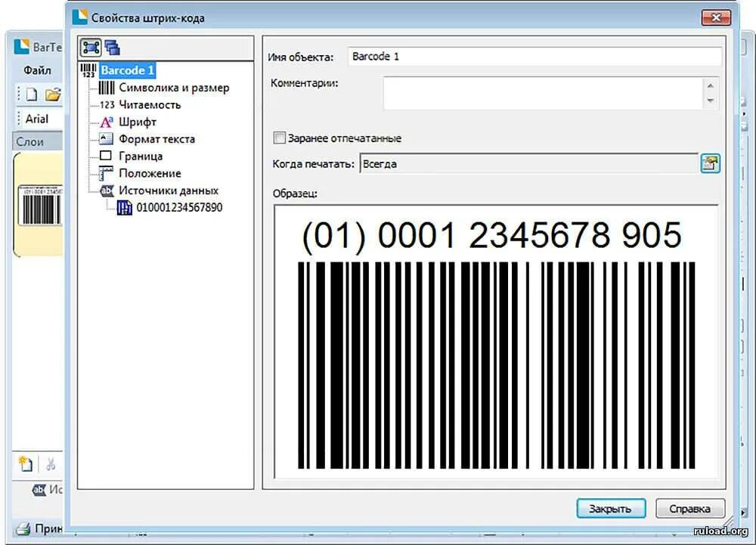Screen dimensions: 756x545
Task: Click the barcode sample preview
Action: point(496,341)
